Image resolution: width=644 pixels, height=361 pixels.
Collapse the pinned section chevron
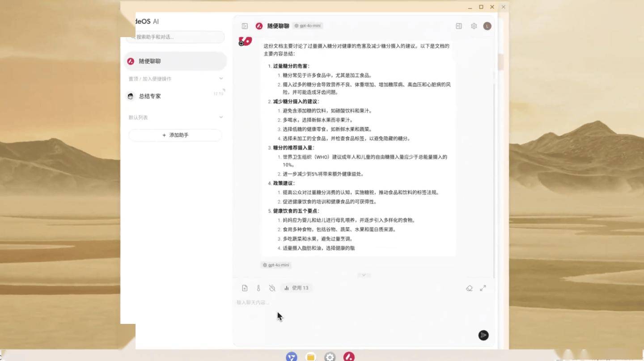pyautogui.click(x=221, y=79)
